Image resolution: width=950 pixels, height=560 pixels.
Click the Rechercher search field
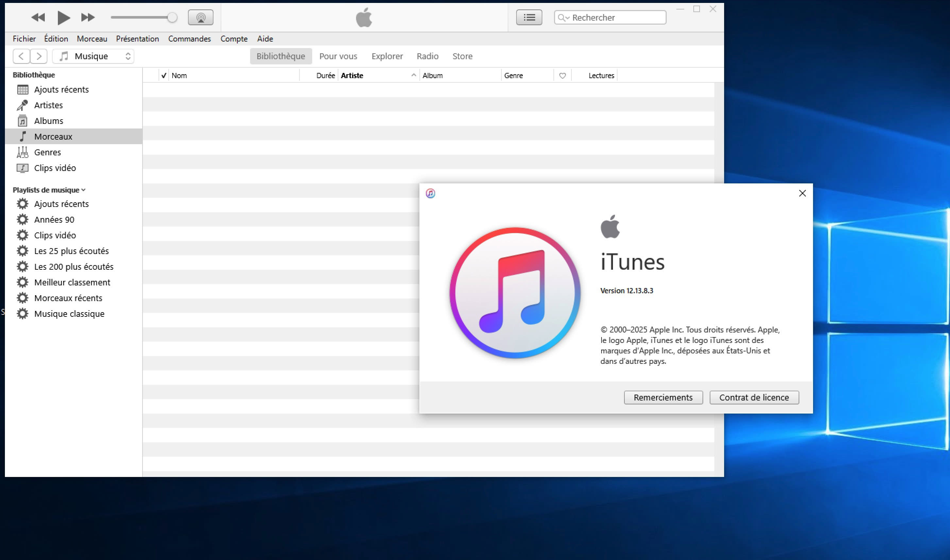pos(610,17)
